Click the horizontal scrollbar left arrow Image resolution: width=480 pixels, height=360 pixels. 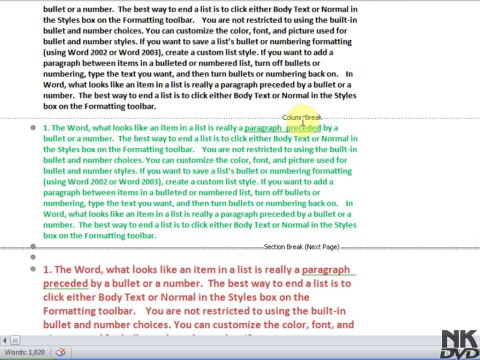tap(5, 340)
